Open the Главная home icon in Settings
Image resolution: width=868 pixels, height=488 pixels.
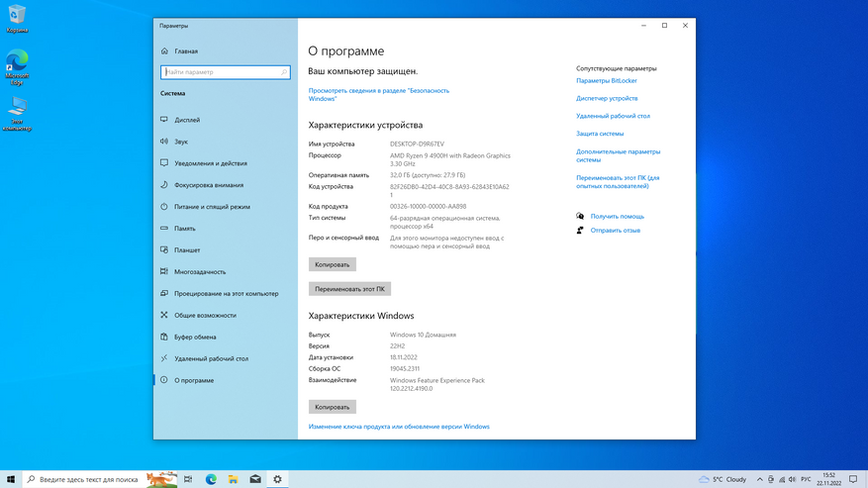[164, 50]
